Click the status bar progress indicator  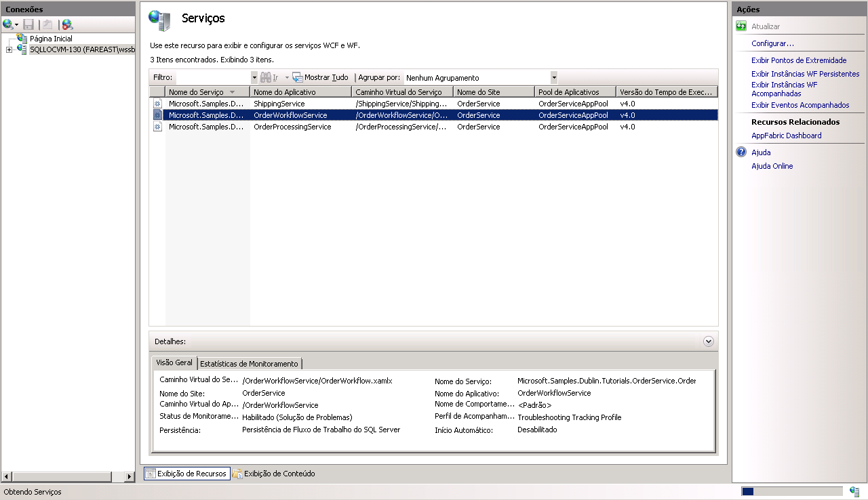click(791, 492)
